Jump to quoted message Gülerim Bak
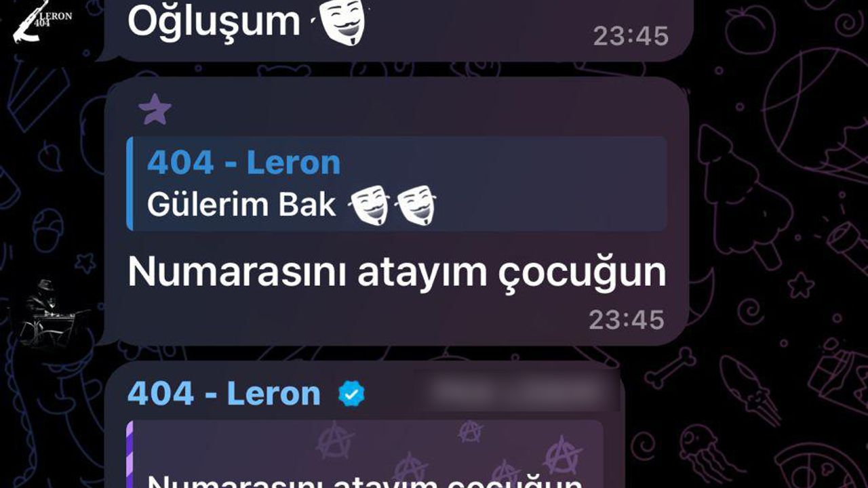868x488 pixels. click(x=397, y=184)
